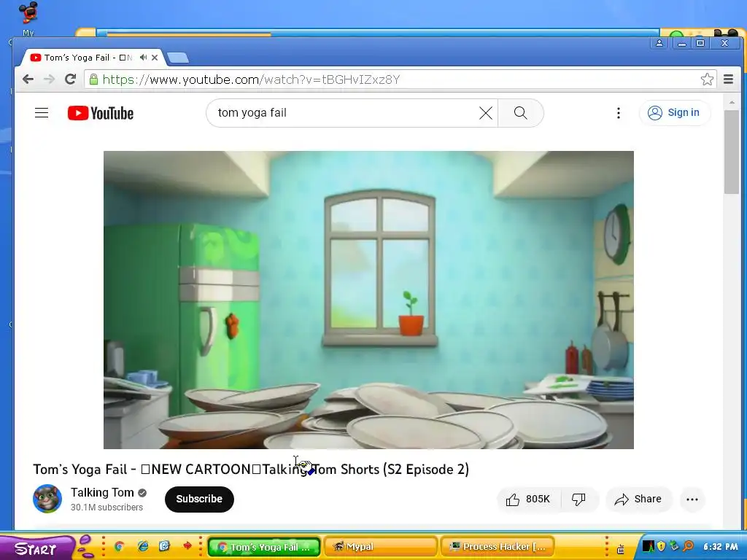
Task: Open the Start menu
Action: pos(36,548)
